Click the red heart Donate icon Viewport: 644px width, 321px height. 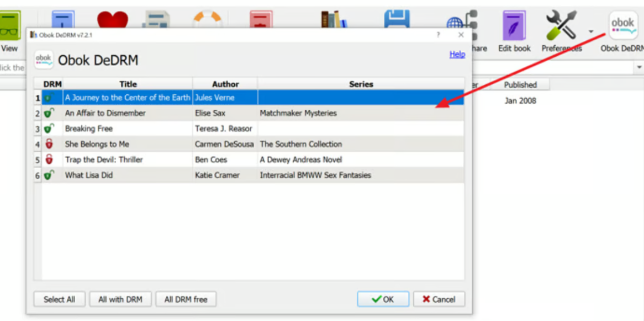click(113, 19)
